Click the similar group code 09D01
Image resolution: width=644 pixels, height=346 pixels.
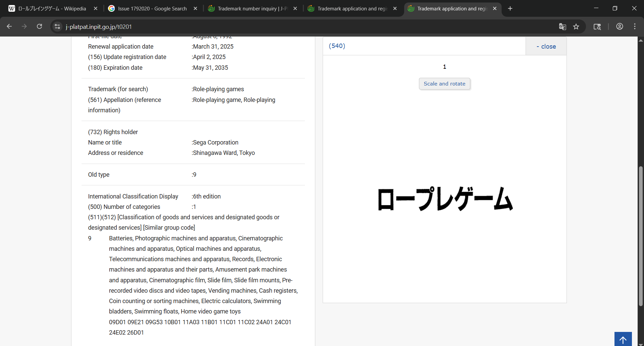pyautogui.click(x=117, y=322)
